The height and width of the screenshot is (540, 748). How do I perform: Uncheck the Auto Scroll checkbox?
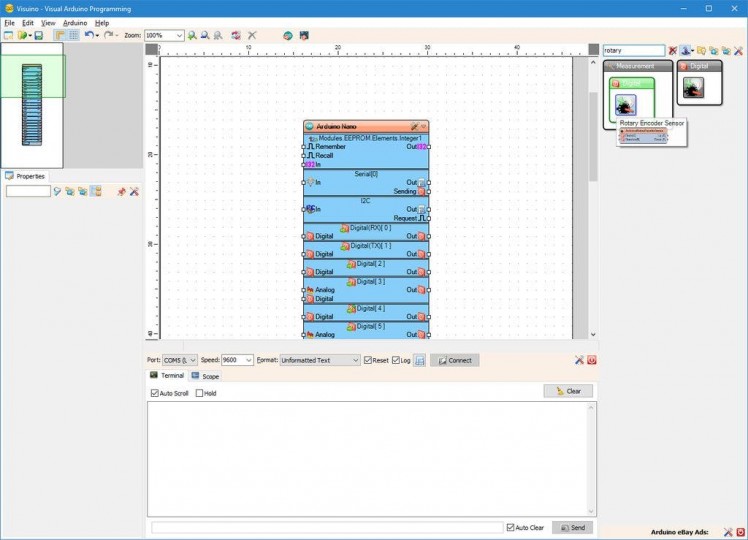click(x=154, y=393)
